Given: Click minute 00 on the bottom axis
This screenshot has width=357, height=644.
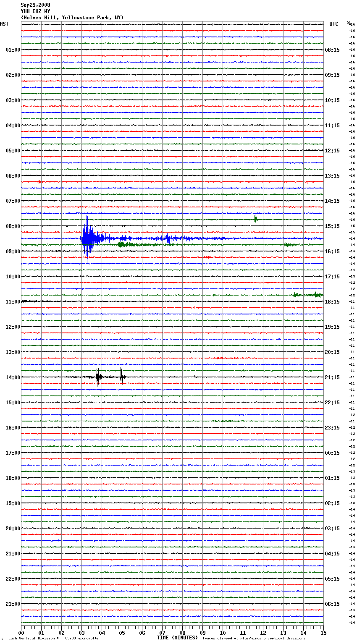Looking at the screenshot, I should click(21, 633).
